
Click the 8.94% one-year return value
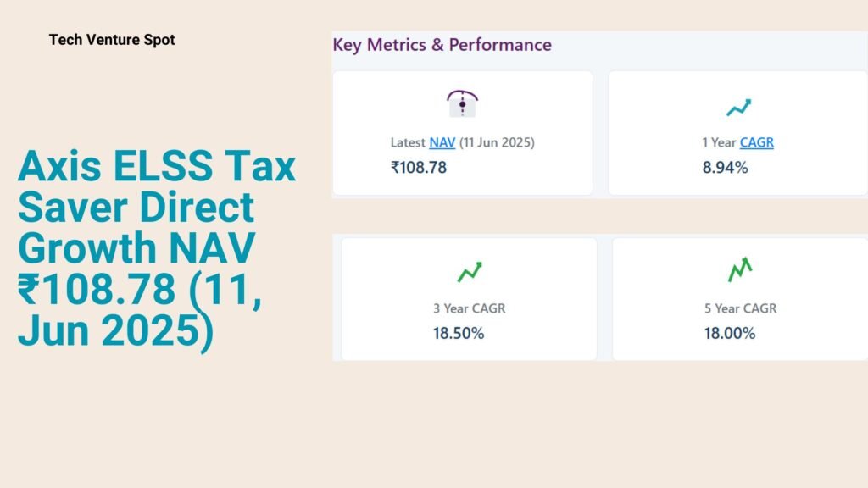pyautogui.click(x=726, y=167)
